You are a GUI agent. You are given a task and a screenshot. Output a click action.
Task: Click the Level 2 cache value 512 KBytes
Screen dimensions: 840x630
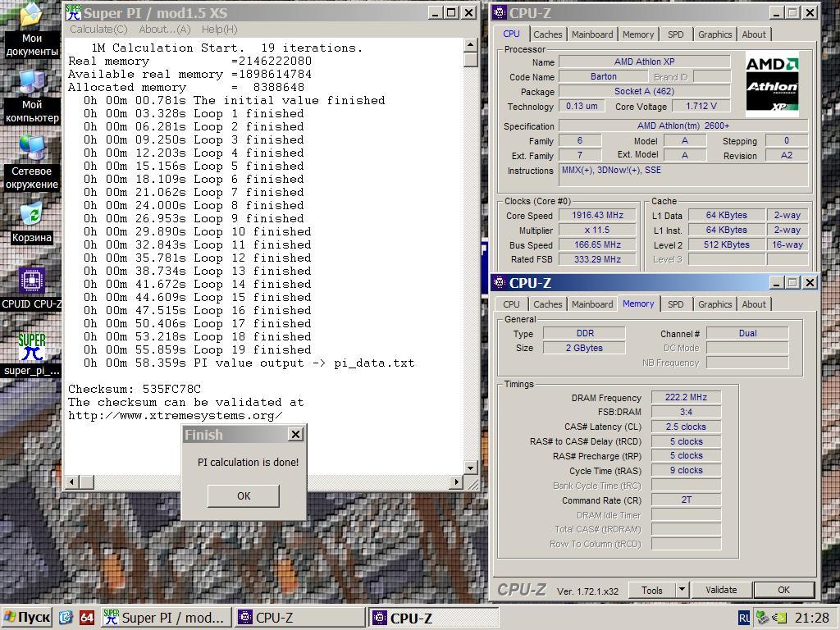(x=727, y=244)
